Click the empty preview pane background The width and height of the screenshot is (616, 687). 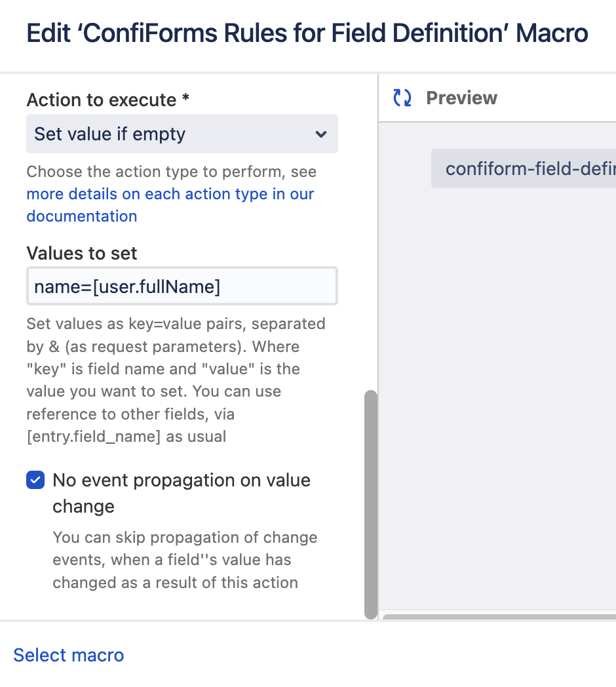(498, 393)
